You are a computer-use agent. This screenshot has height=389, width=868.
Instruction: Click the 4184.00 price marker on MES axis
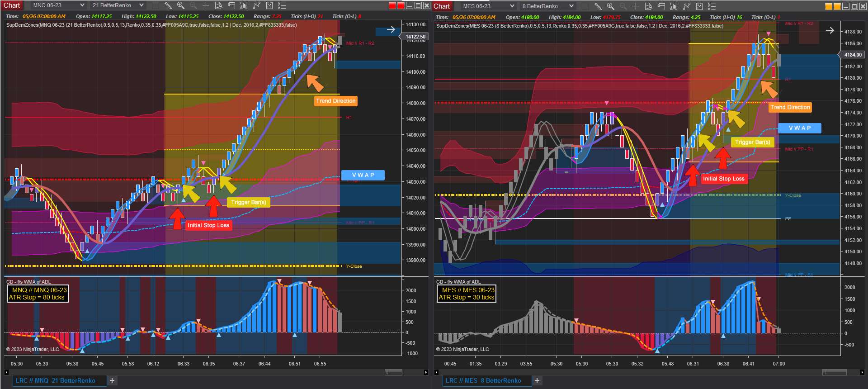pos(852,55)
